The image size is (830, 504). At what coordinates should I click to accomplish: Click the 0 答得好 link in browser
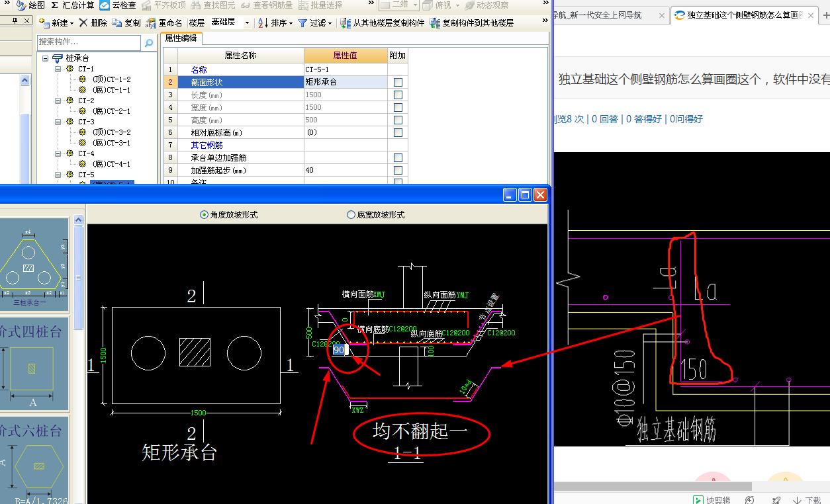pyautogui.click(x=644, y=119)
